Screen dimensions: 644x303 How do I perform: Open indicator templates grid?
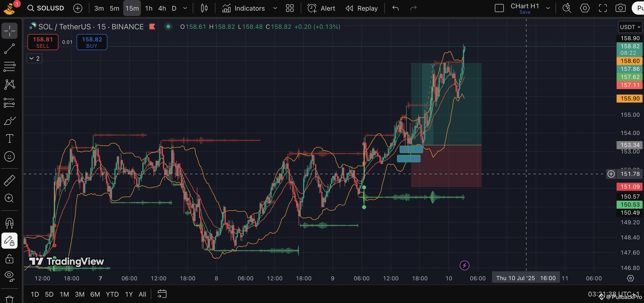pyautogui.click(x=290, y=8)
